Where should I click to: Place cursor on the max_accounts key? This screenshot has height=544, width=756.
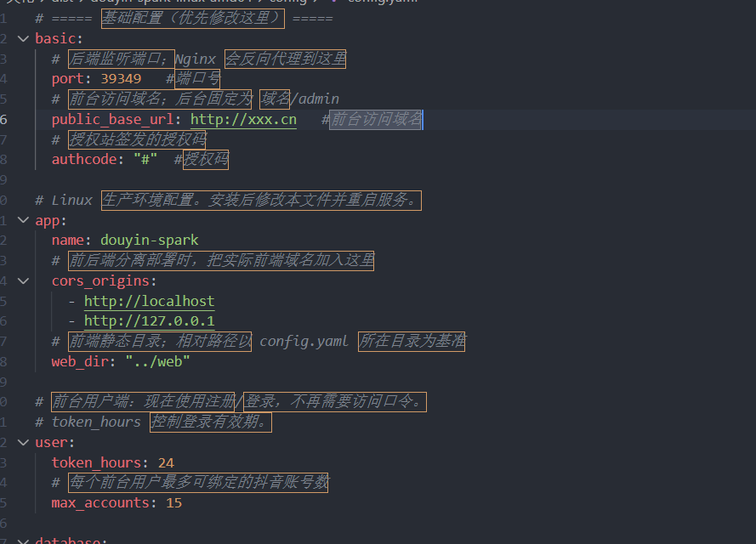coord(100,502)
